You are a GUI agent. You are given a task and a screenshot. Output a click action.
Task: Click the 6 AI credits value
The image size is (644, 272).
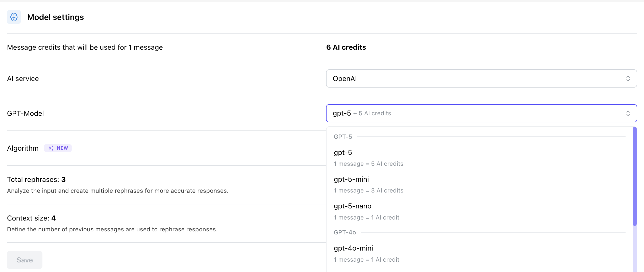pos(346,47)
